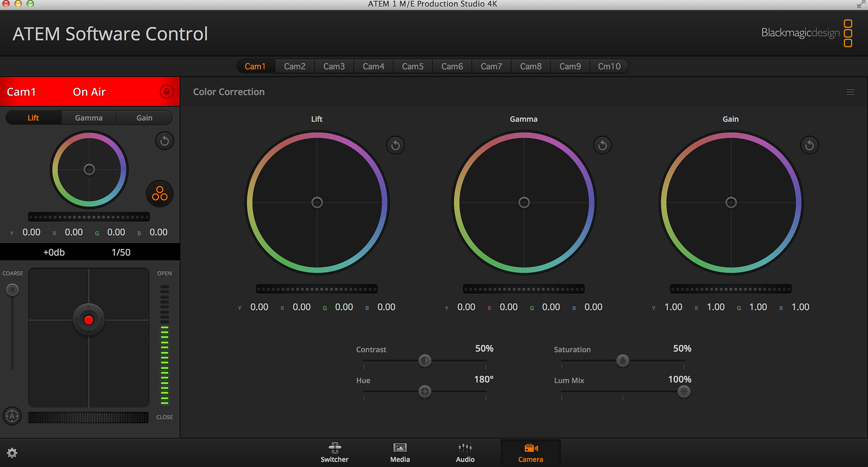Screen dimensions: 868x467
Task: Click the orange RGB wheel link icon
Action: pos(159,193)
